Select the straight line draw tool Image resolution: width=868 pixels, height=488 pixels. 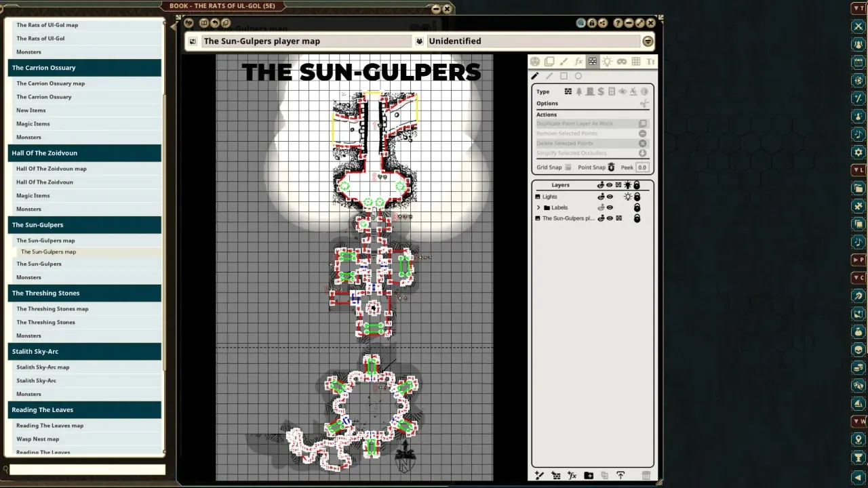(x=549, y=76)
